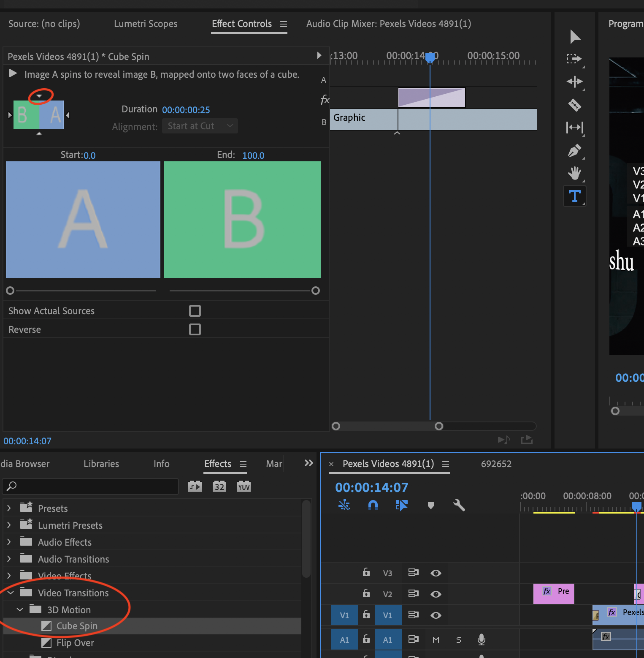Enable Show Actual Sources checkbox
The height and width of the screenshot is (658, 644).
pyautogui.click(x=195, y=311)
